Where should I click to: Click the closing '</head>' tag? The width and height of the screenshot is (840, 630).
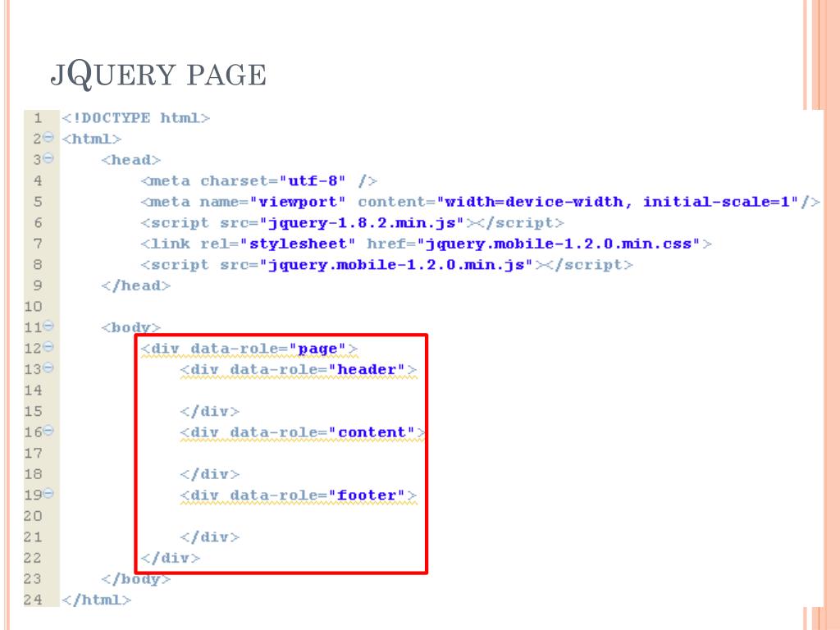point(136,285)
